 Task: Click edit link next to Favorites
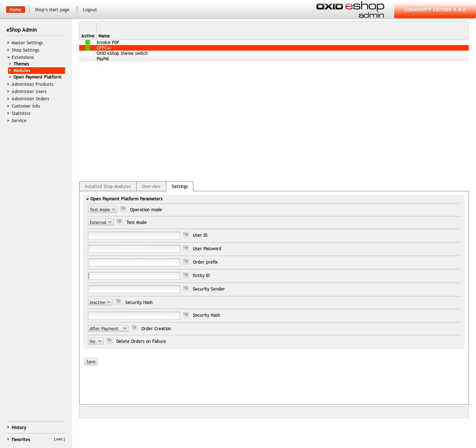[60, 439]
